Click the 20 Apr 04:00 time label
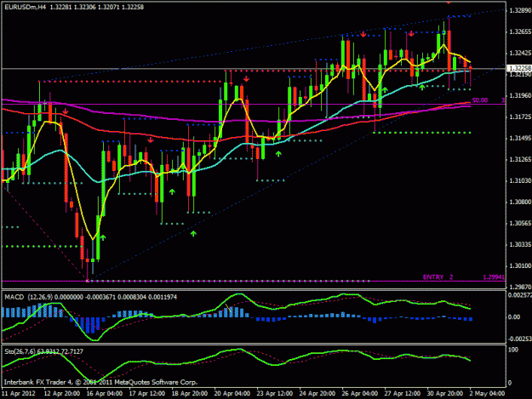532x399 pixels. (x=232, y=394)
